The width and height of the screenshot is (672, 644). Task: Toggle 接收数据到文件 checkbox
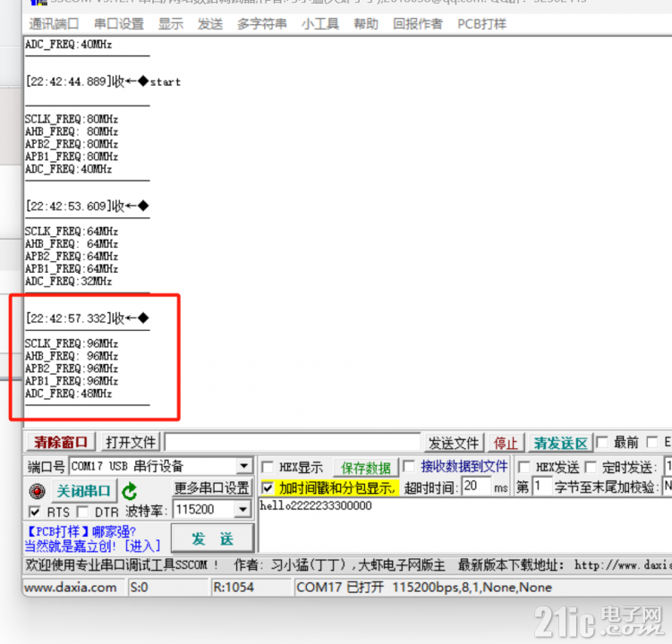409,466
